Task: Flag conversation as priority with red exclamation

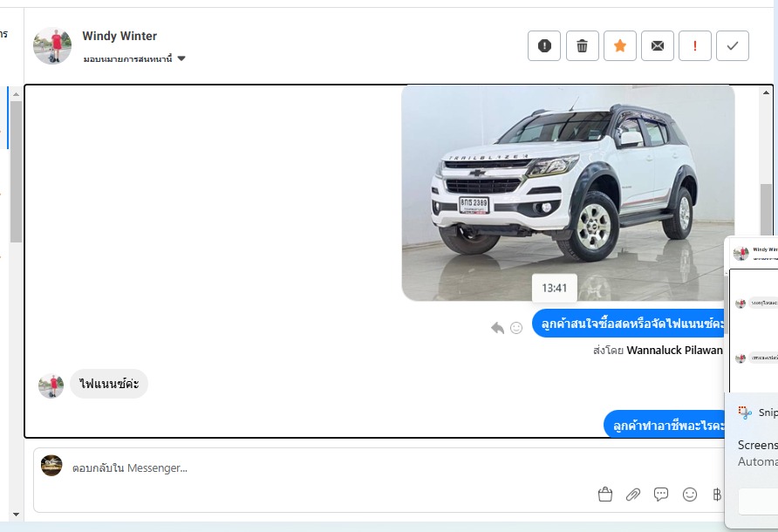Action: [694, 45]
